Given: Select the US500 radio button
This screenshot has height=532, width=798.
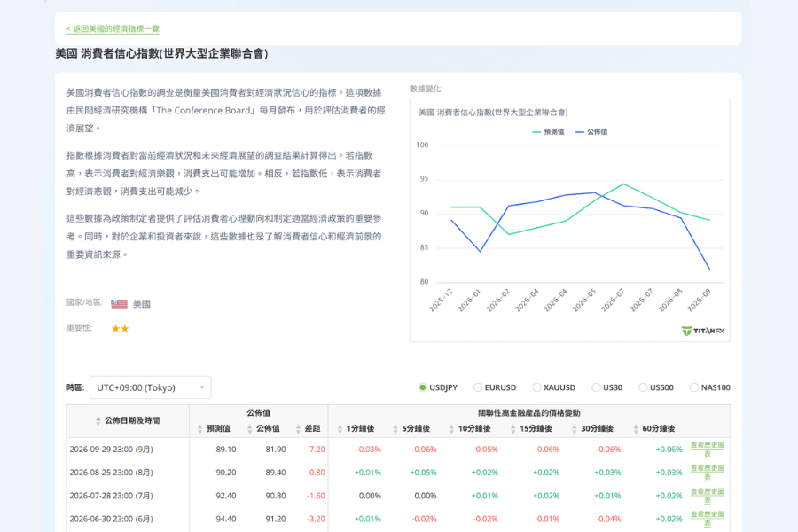Looking at the screenshot, I should 643,387.
